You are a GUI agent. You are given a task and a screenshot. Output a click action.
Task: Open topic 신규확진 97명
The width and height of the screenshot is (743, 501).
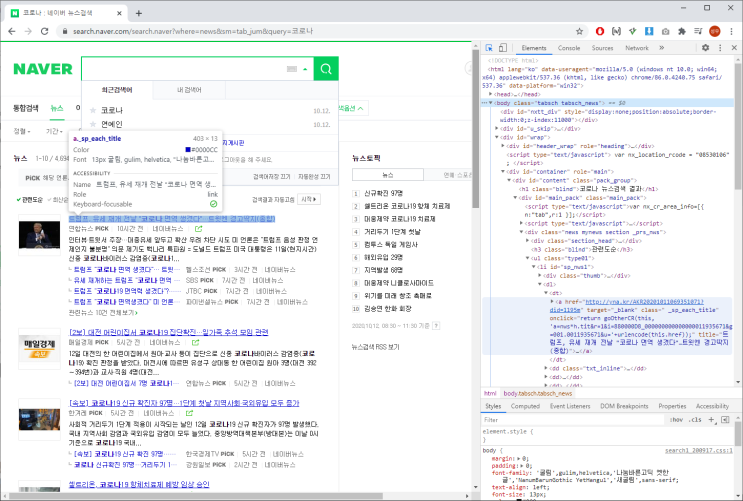[x=383, y=193]
